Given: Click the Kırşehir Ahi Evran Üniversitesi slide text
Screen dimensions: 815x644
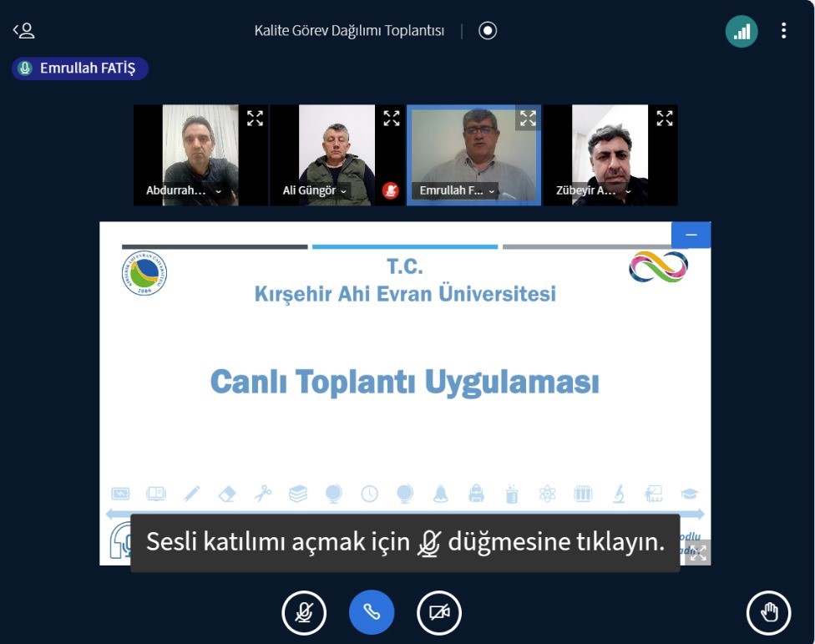Looking at the screenshot, I should tap(405, 294).
